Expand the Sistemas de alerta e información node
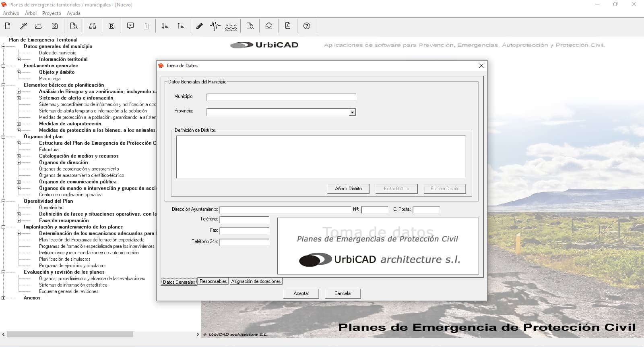644x347 pixels. [x=19, y=98]
